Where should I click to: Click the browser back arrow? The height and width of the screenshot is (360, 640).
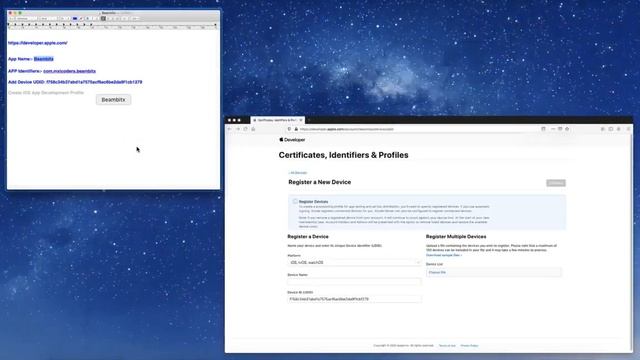pos(229,129)
